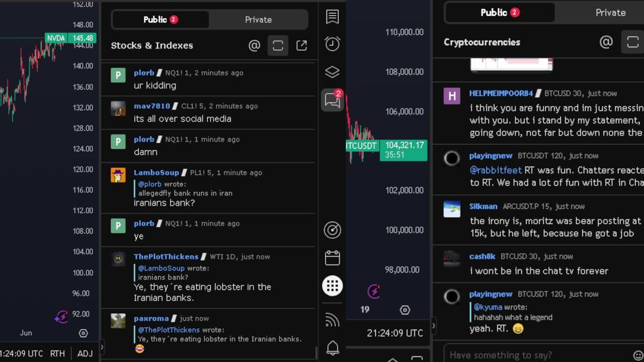Switch to Private tab in Stocks chat
The height and width of the screenshot is (362, 644).
click(x=258, y=20)
